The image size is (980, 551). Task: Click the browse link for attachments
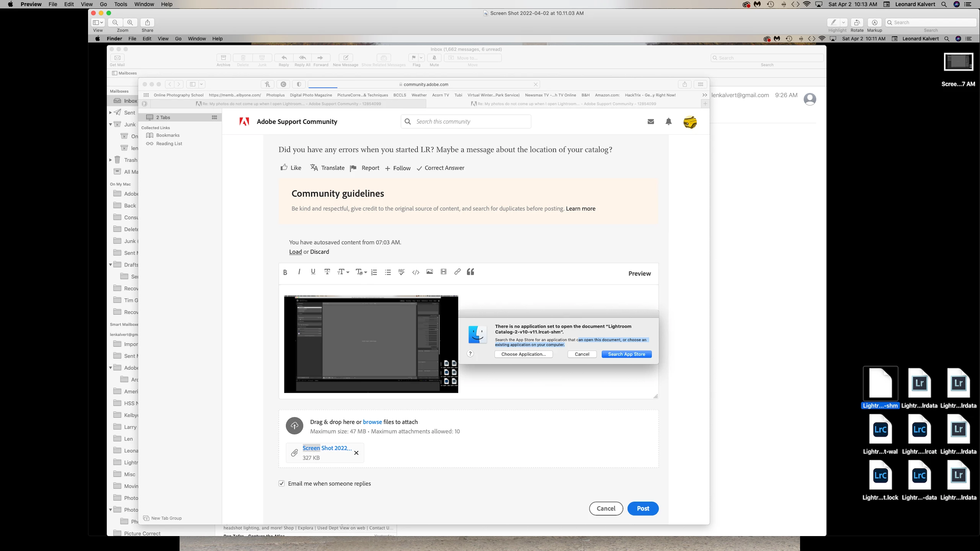[372, 422]
